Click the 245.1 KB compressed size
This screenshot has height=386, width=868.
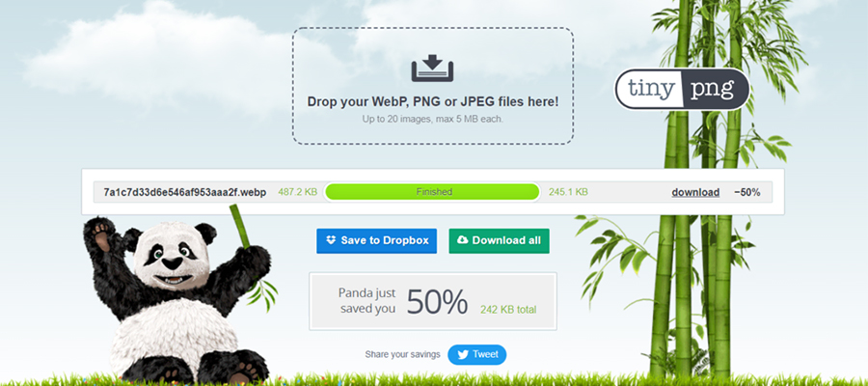(x=568, y=192)
